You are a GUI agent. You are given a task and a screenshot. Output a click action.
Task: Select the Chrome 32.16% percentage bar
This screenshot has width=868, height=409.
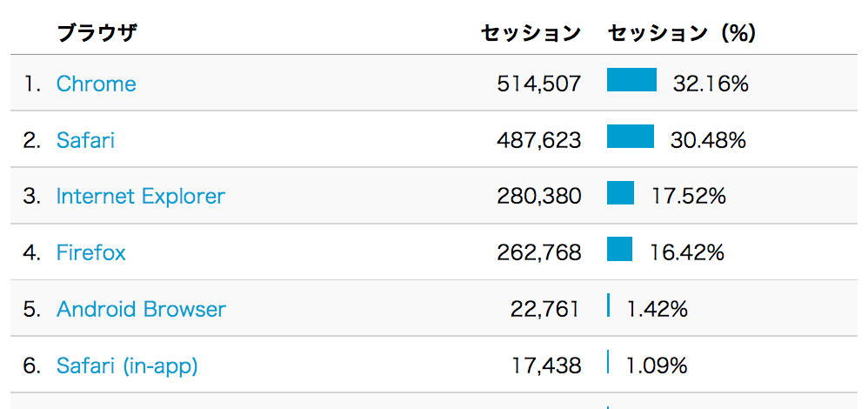(x=631, y=79)
